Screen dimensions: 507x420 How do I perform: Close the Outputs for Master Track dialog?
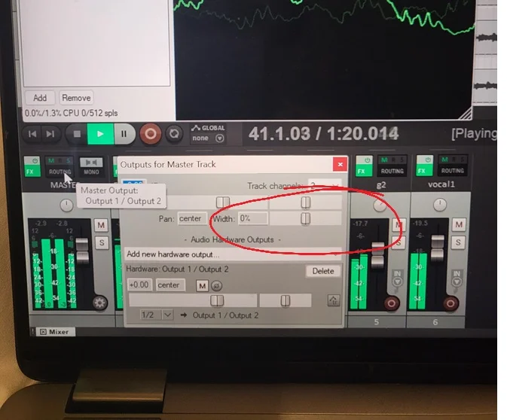(x=341, y=164)
